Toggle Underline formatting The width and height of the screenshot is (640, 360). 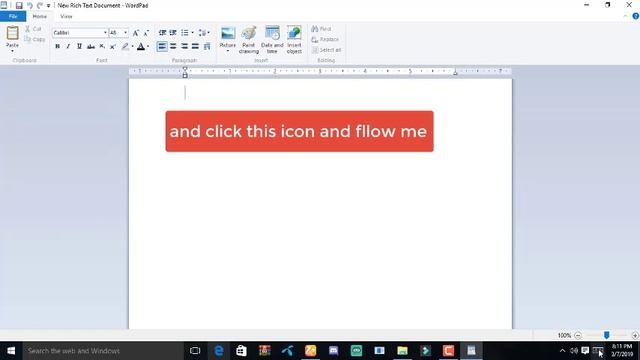(79, 47)
